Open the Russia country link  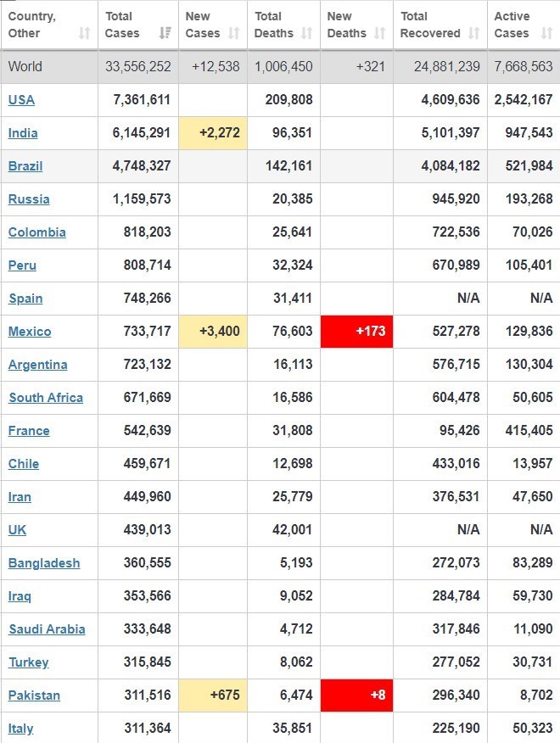[x=29, y=199]
